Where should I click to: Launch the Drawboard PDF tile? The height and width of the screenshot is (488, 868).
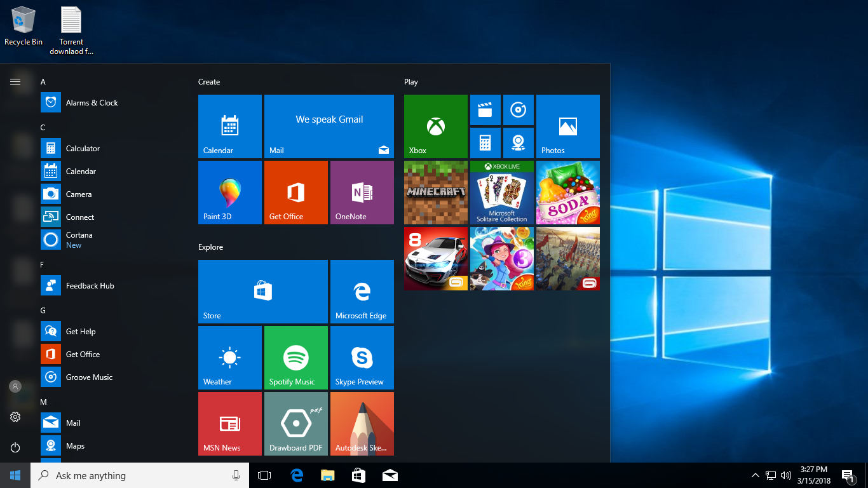(x=296, y=424)
